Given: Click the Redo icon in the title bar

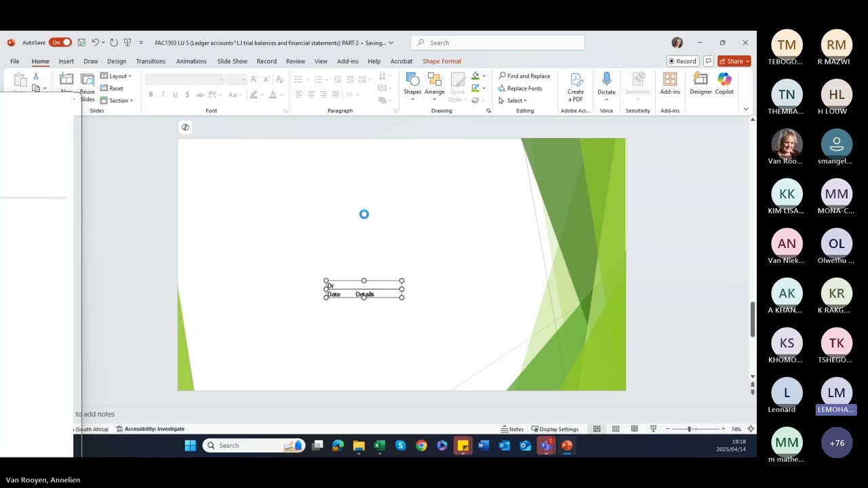Looking at the screenshot, I should pyautogui.click(x=114, y=43).
